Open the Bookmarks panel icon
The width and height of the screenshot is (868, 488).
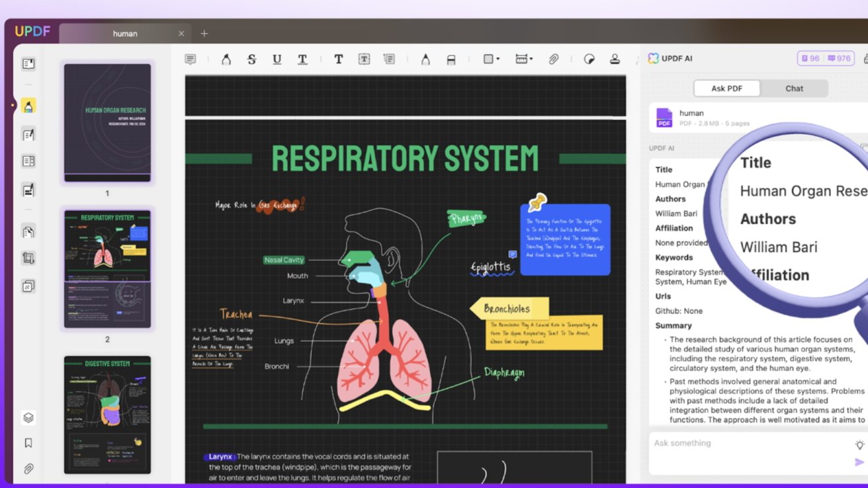coord(28,443)
